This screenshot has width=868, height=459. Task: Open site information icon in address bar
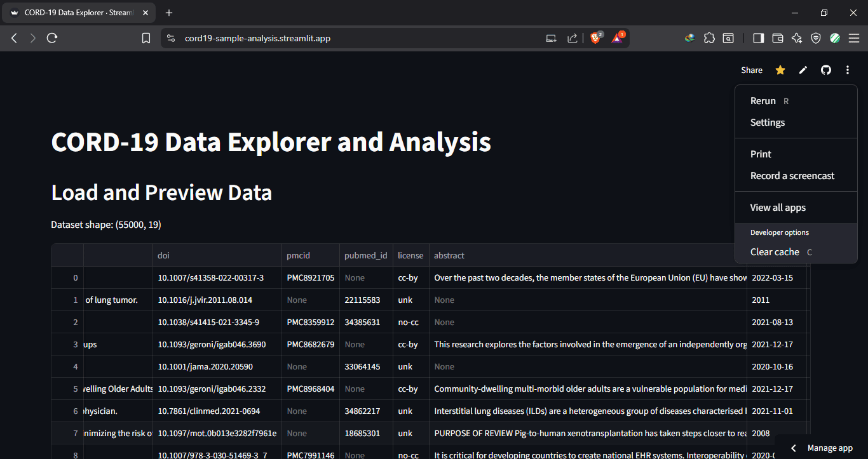pyautogui.click(x=170, y=38)
